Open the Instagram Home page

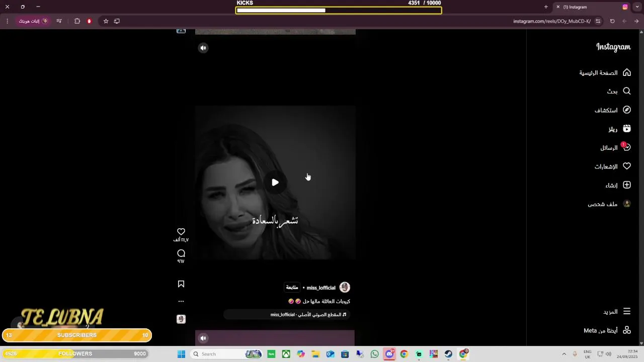(x=605, y=72)
